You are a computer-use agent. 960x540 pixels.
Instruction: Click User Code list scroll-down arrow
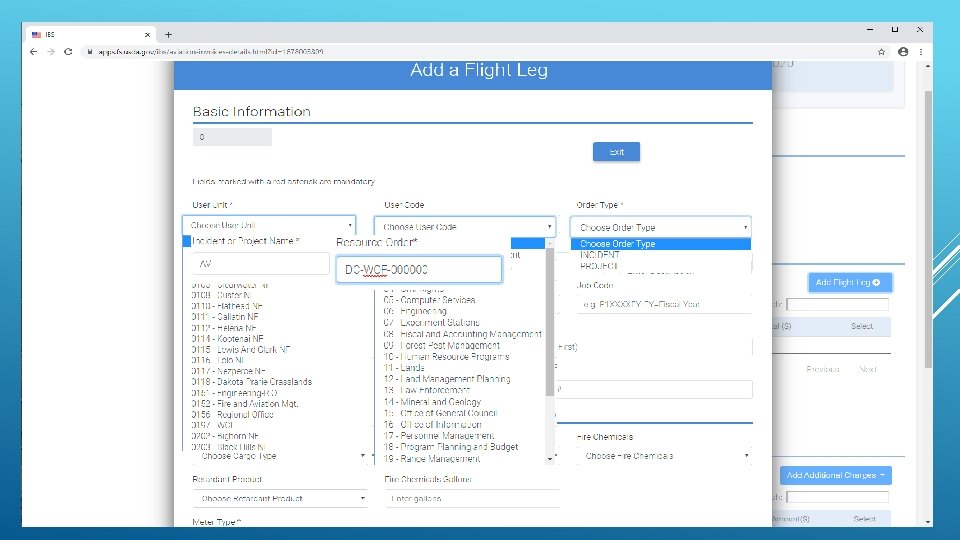[x=550, y=458]
